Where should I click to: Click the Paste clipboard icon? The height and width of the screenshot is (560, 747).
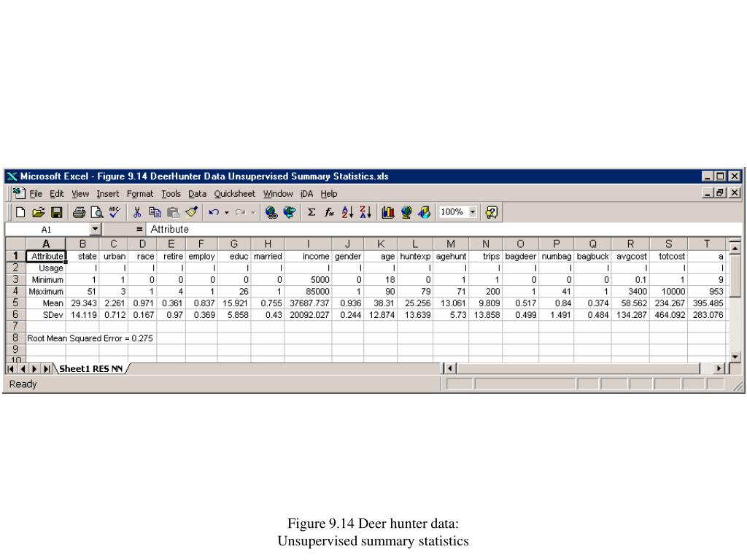point(173,212)
